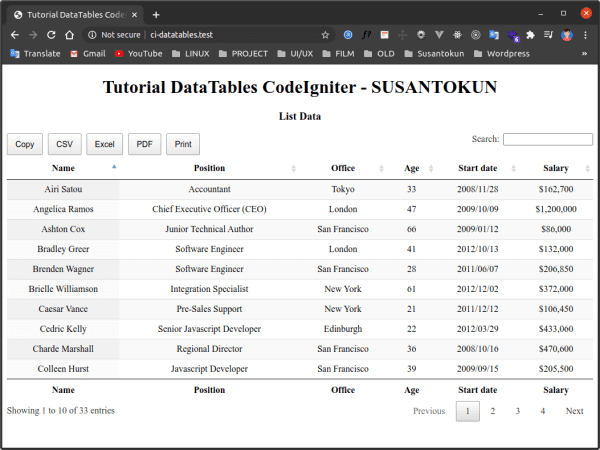Click the Next pagination link
The image size is (600, 450).
(x=574, y=411)
